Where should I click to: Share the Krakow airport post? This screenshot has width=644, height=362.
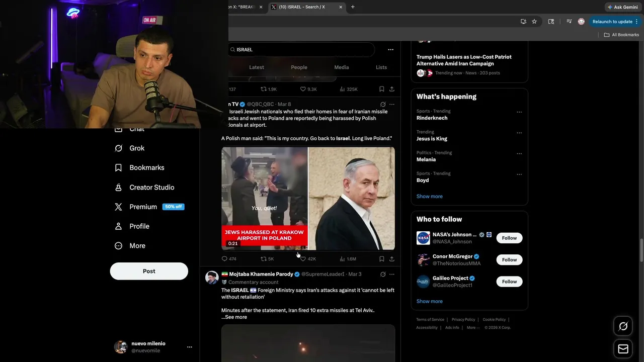pos(392,259)
